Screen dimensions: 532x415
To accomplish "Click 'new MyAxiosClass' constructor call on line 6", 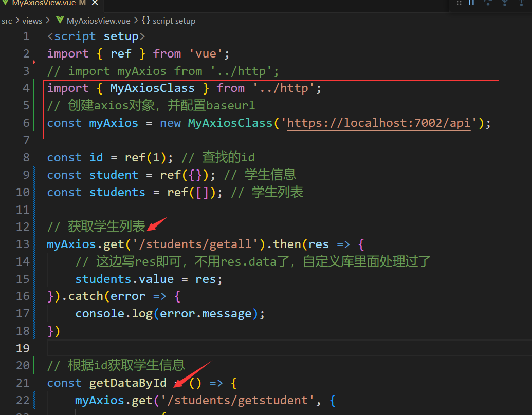I will [216, 123].
